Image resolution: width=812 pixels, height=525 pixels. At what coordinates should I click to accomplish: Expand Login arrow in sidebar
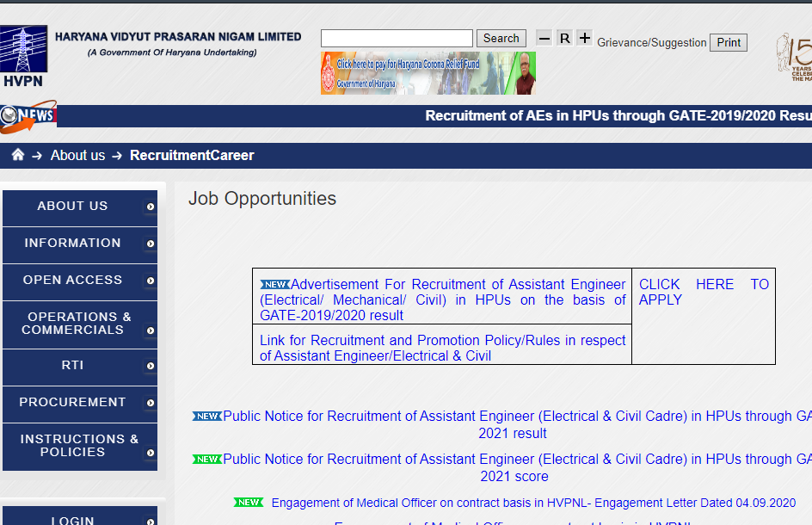coord(151,522)
